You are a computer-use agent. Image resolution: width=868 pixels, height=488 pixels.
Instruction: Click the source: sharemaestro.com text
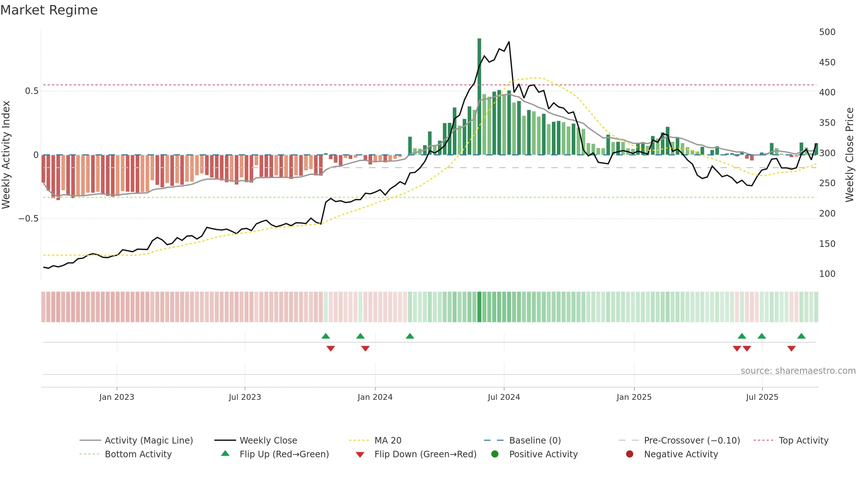point(798,371)
